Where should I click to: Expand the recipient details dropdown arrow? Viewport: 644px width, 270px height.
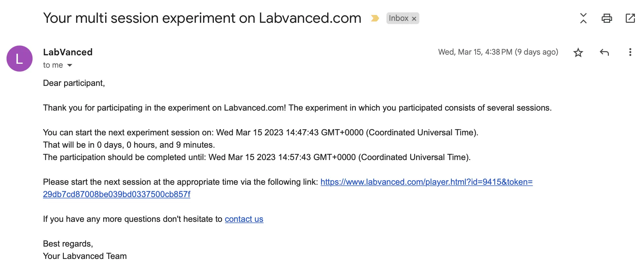pyautogui.click(x=69, y=65)
